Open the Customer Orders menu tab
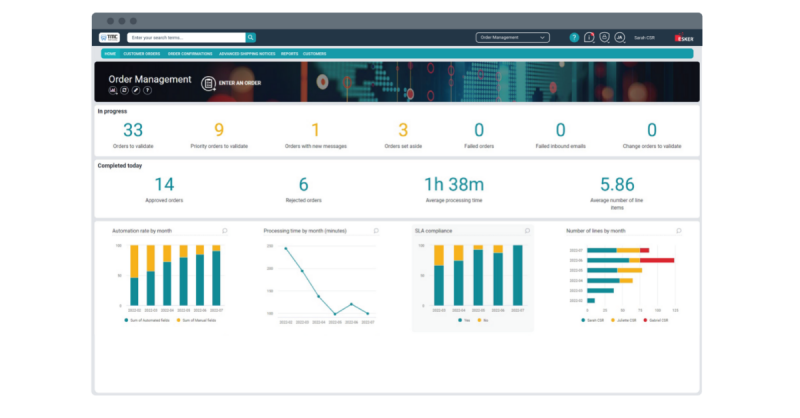The width and height of the screenshot is (800, 418). (x=142, y=54)
